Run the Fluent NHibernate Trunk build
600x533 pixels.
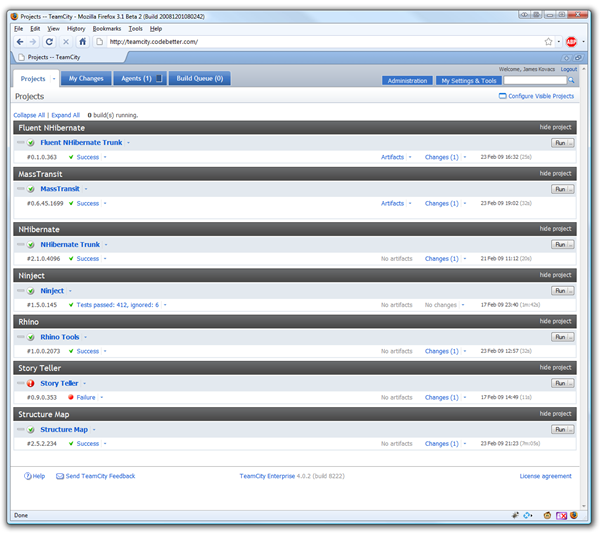tap(560, 143)
